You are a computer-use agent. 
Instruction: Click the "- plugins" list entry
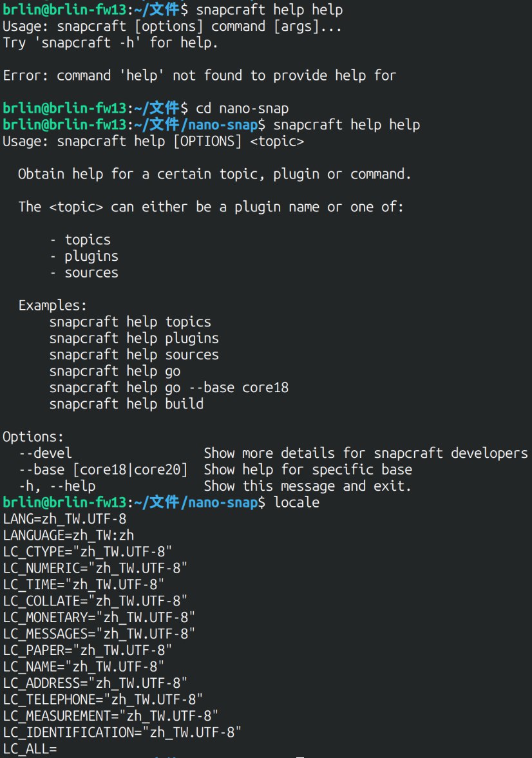point(84,256)
